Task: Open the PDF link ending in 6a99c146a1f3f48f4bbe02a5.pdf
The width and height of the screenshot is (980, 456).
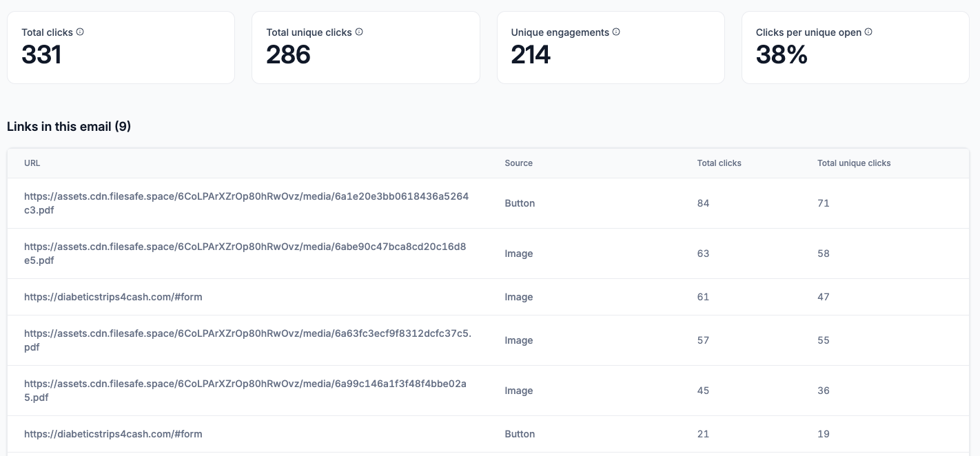Action: (245, 391)
